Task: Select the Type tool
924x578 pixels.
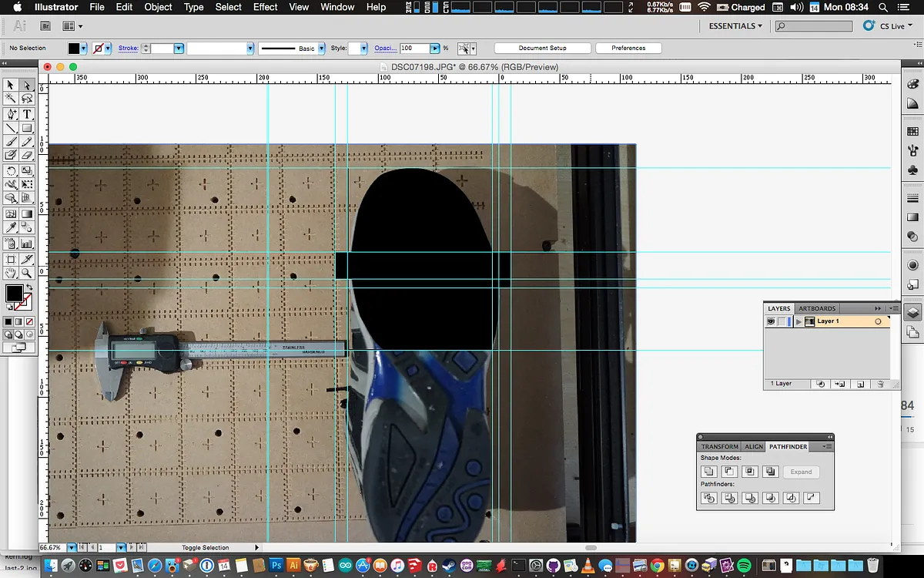Action: click(27, 113)
